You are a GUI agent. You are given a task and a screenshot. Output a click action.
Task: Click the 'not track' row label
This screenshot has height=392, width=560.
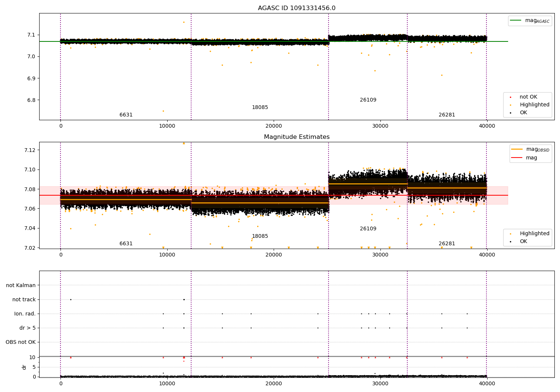pyautogui.click(x=24, y=299)
